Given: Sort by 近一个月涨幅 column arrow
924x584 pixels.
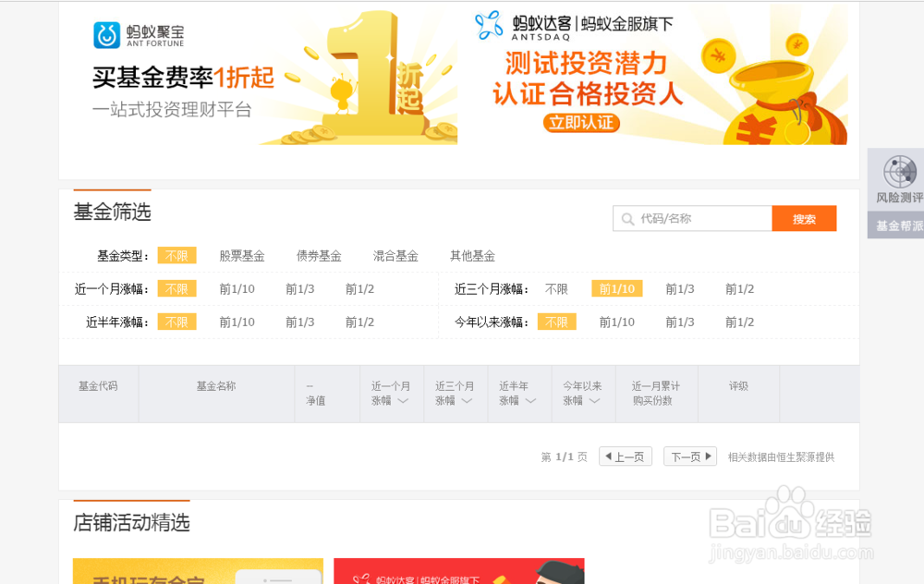Looking at the screenshot, I should tap(403, 401).
